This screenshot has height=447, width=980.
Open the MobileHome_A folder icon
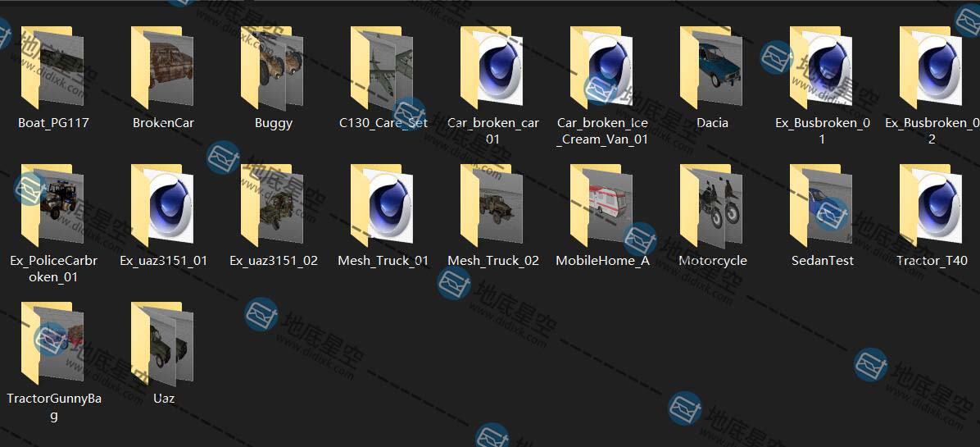coord(602,205)
